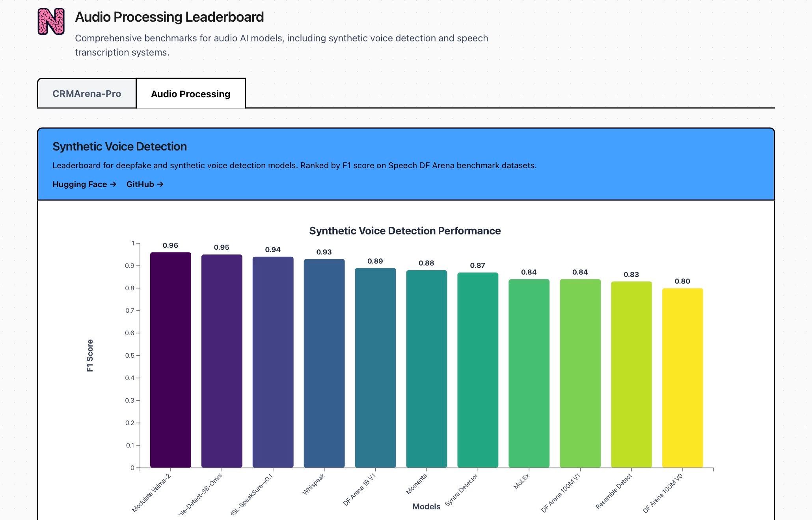Open the Hugging Face link
This screenshot has height=520, width=812.
(84, 184)
